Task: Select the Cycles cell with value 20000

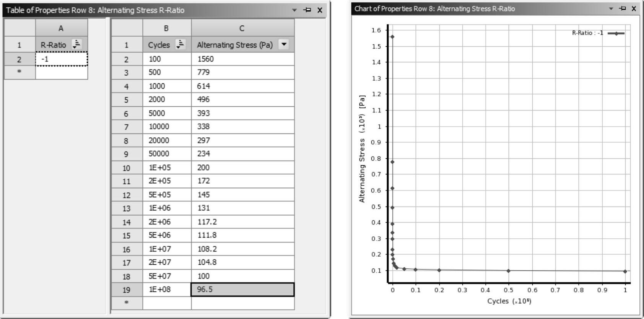Action: [167, 140]
